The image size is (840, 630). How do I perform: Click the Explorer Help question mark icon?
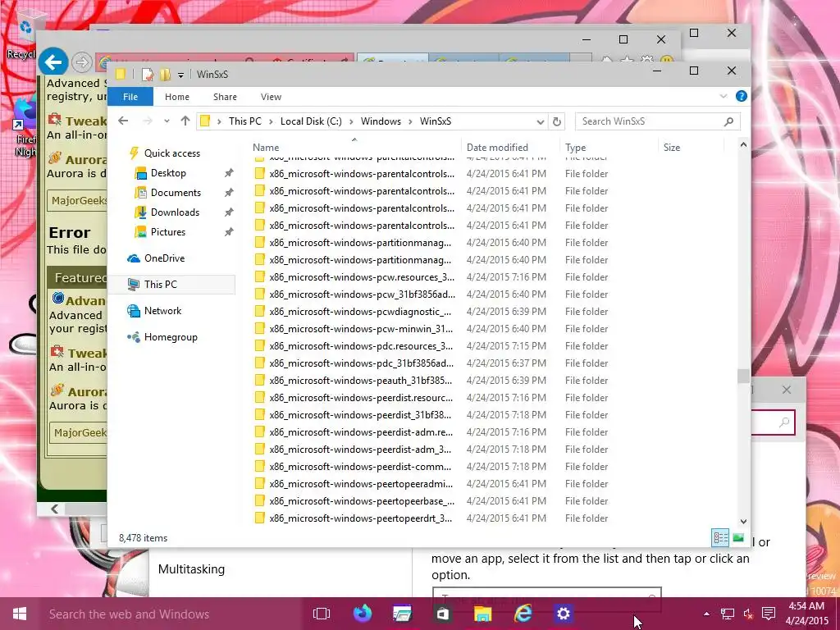[742, 96]
